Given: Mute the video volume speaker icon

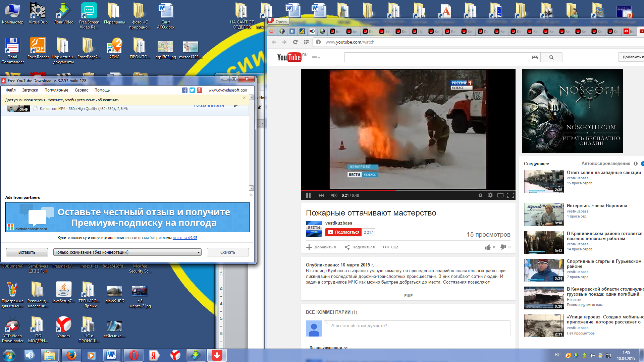Looking at the screenshot, I should (334, 195).
